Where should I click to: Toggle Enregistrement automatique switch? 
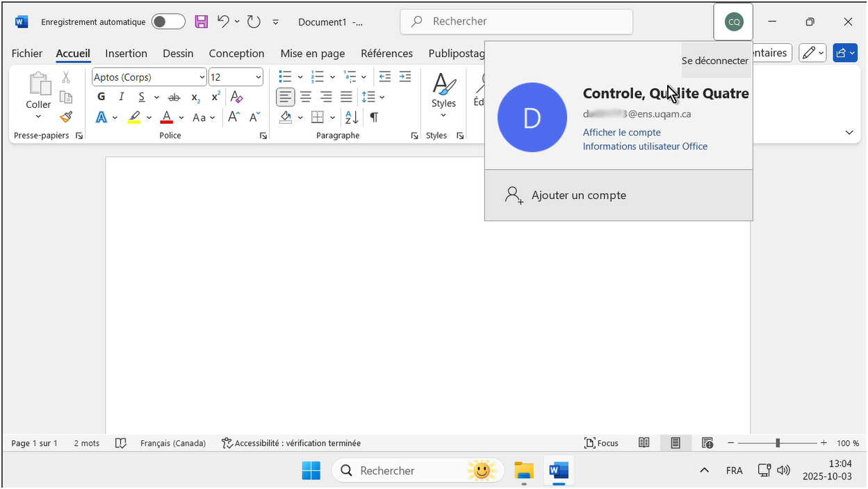pos(168,22)
